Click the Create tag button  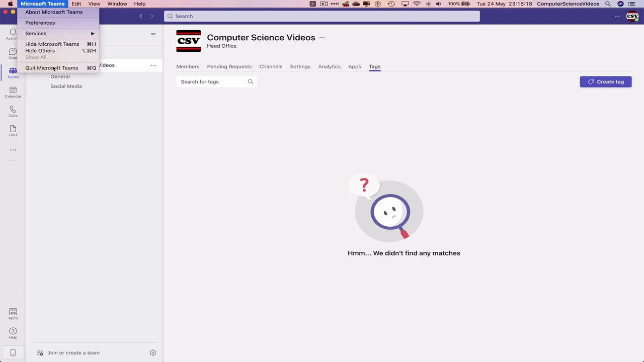(606, 81)
